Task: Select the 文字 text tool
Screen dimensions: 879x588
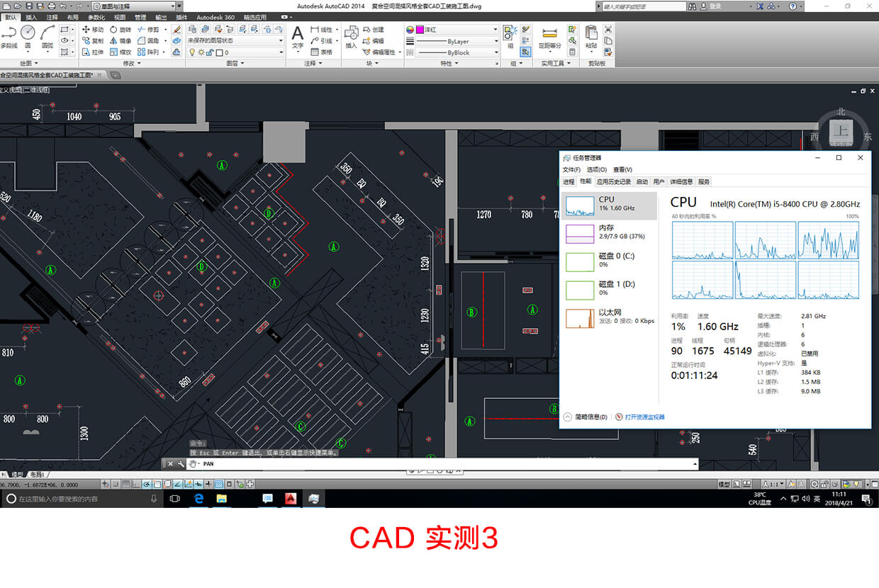Action: pyautogui.click(x=298, y=38)
